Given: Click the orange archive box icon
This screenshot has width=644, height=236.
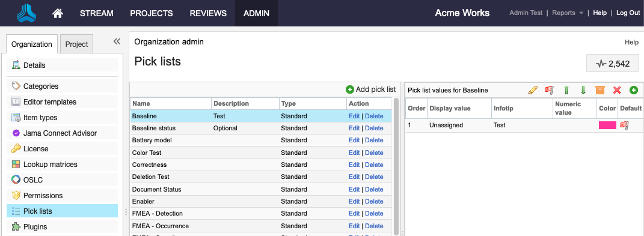Looking at the screenshot, I should coord(600,90).
